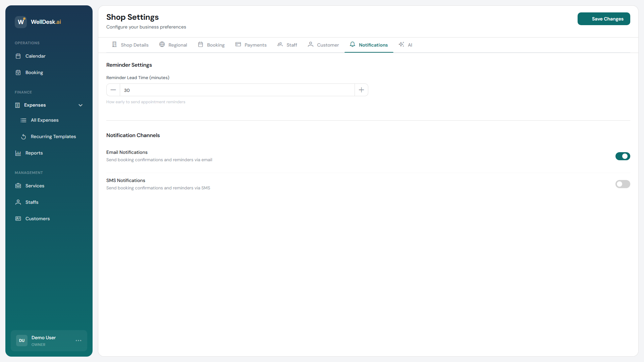Open the Services page
The height and width of the screenshot is (362, 644).
[35, 186]
